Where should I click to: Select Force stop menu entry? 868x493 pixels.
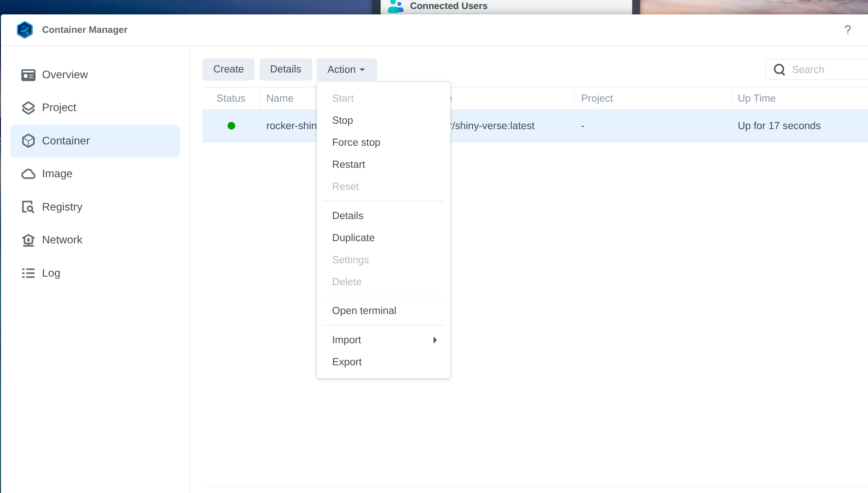356,143
